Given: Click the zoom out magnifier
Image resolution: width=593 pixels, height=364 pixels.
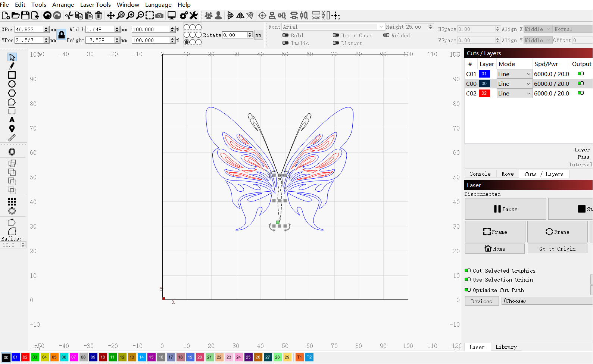Looking at the screenshot, I should (140, 16).
